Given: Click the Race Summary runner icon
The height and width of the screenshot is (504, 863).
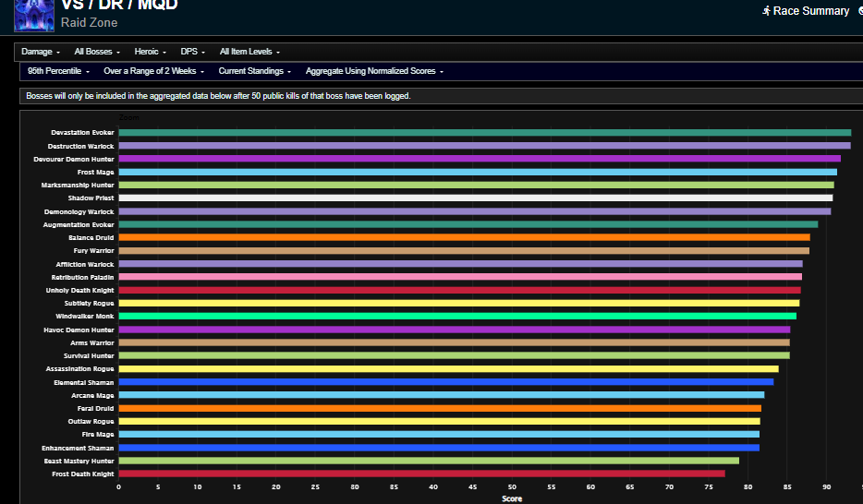Looking at the screenshot, I should coord(766,10).
